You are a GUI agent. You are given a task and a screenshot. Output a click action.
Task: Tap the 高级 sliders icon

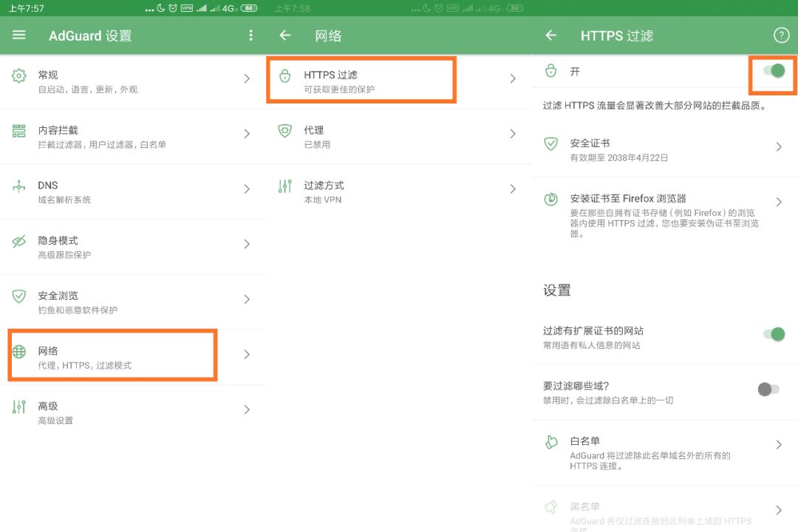pos(18,407)
